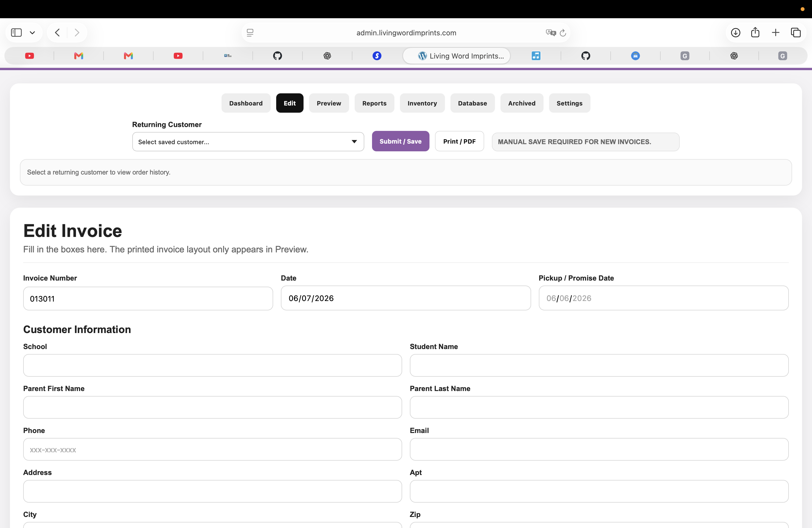Screen dimensions: 812x528
Task: Click the Parent First Name field
Action: [213, 407]
